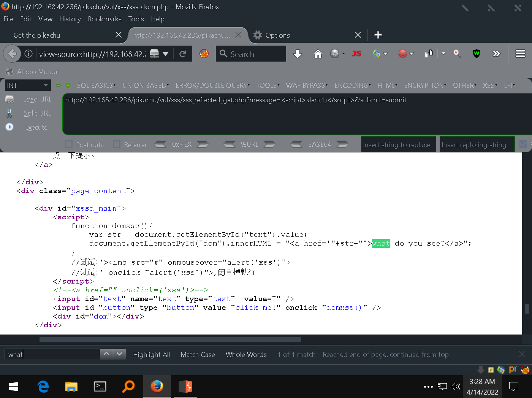Toggle Highlight All in find bar
The width and height of the screenshot is (532, 398).
151,355
